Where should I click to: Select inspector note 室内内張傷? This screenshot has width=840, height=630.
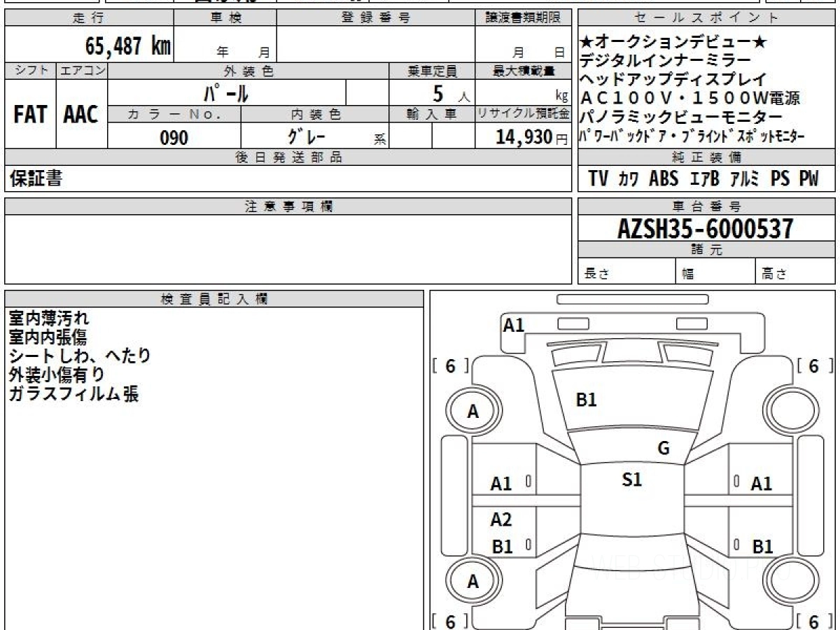point(48,337)
